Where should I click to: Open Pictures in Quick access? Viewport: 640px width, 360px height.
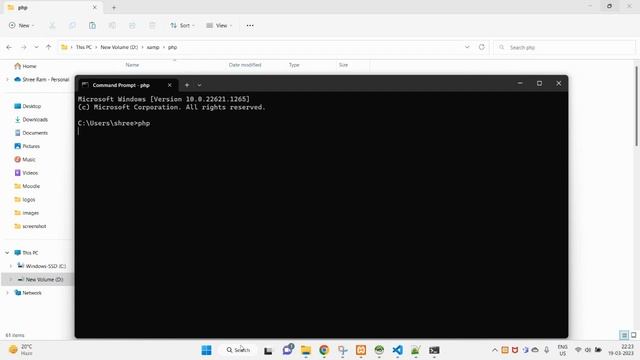click(27, 146)
